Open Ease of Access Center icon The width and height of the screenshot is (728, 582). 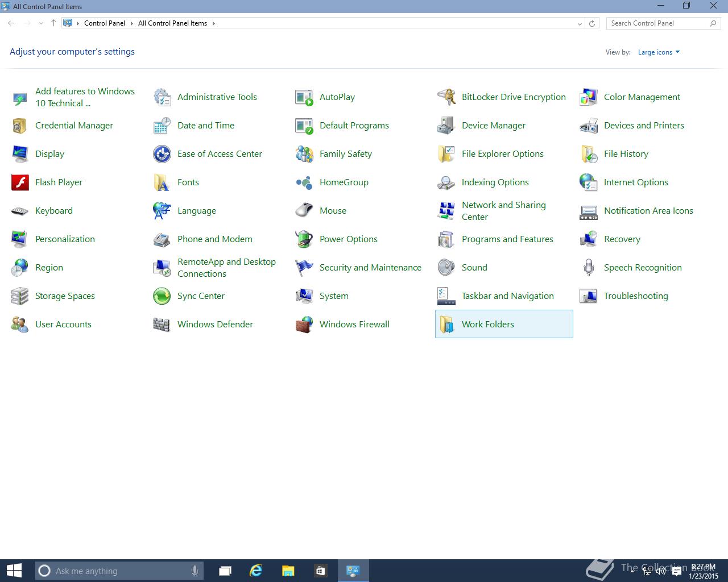point(162,154)
